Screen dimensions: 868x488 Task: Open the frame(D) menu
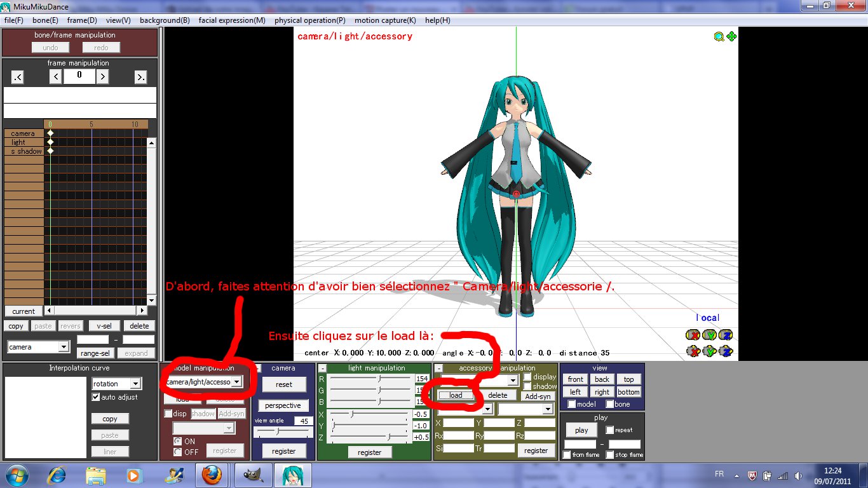(82, 20)
